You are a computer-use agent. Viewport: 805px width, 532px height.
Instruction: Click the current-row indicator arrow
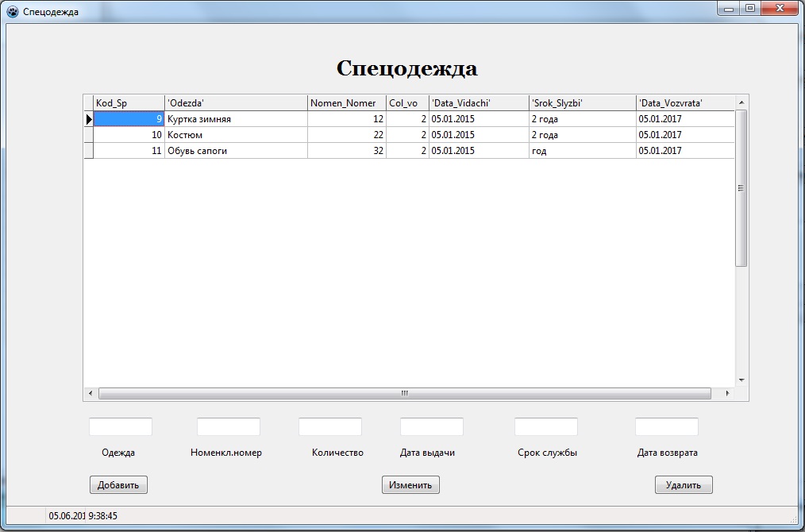[x=89, y=119]
